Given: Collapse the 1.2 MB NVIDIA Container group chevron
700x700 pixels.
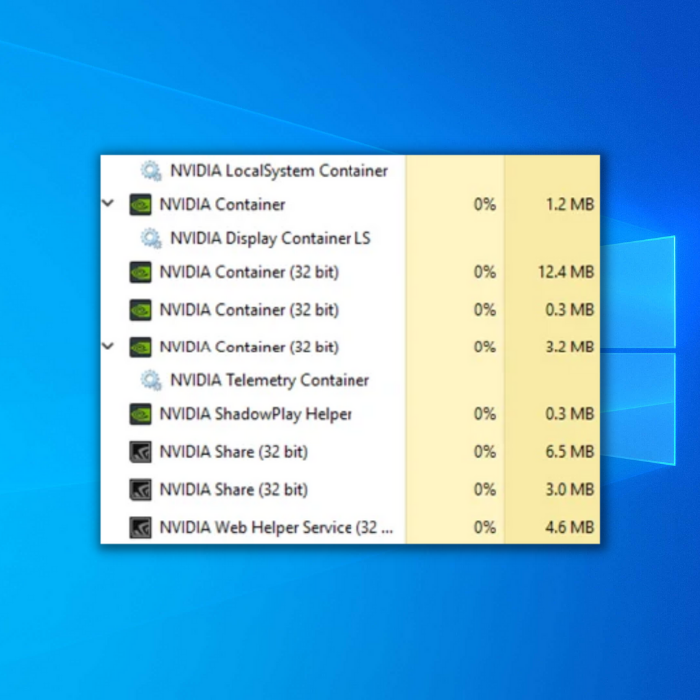Looking at the screenshot, I should click(x=108, y=204).
